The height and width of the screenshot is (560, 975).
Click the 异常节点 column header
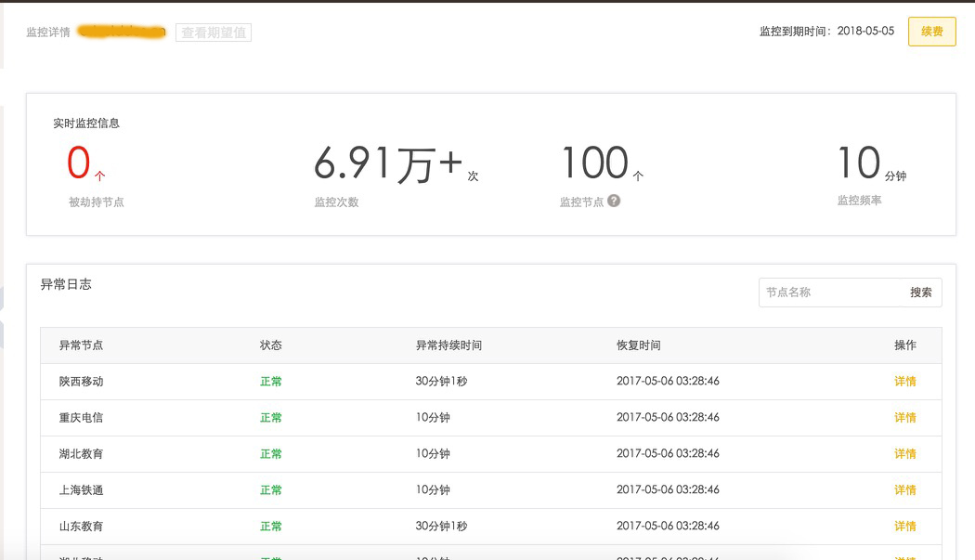[81, 345]
